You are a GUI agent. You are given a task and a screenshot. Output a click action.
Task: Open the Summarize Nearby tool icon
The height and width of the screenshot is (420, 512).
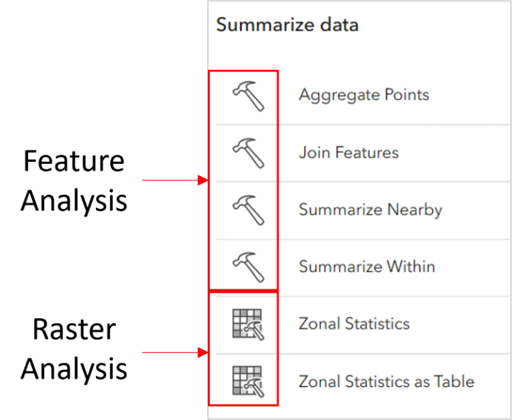point(249,210)
